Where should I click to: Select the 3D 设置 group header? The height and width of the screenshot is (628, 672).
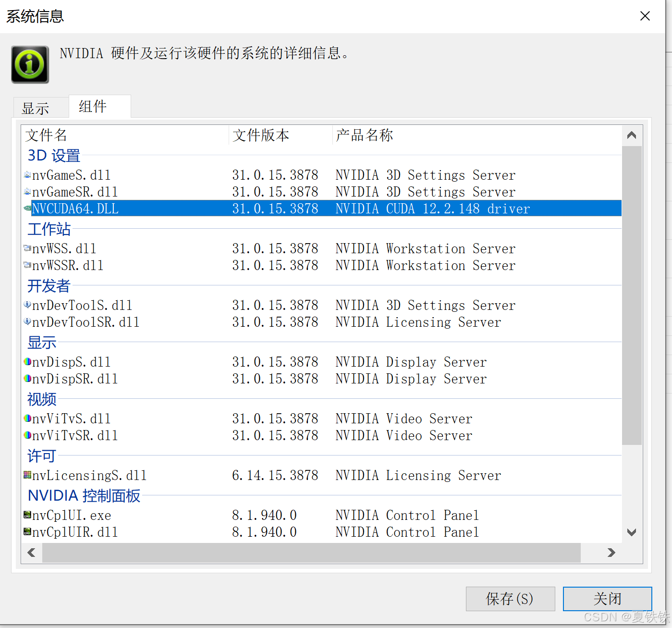tap(54, 156)
